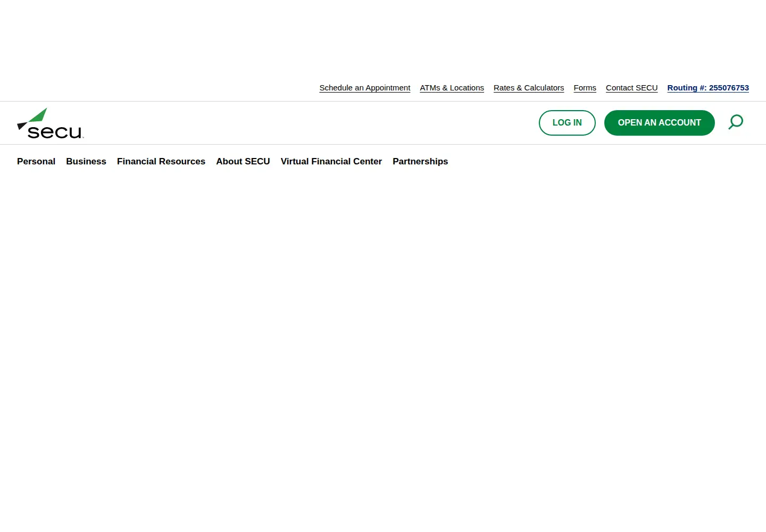Screen dimensions: 766x532
Task: Open the Virtual Financial Center menu
Action: pyautogui.click(x=331, y=161)
